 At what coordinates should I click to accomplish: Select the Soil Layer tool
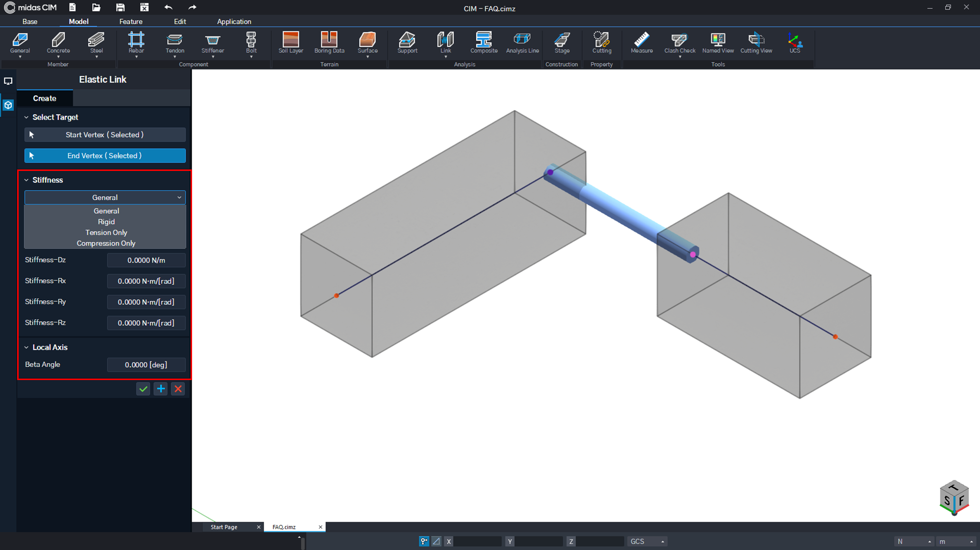(291, 43)
